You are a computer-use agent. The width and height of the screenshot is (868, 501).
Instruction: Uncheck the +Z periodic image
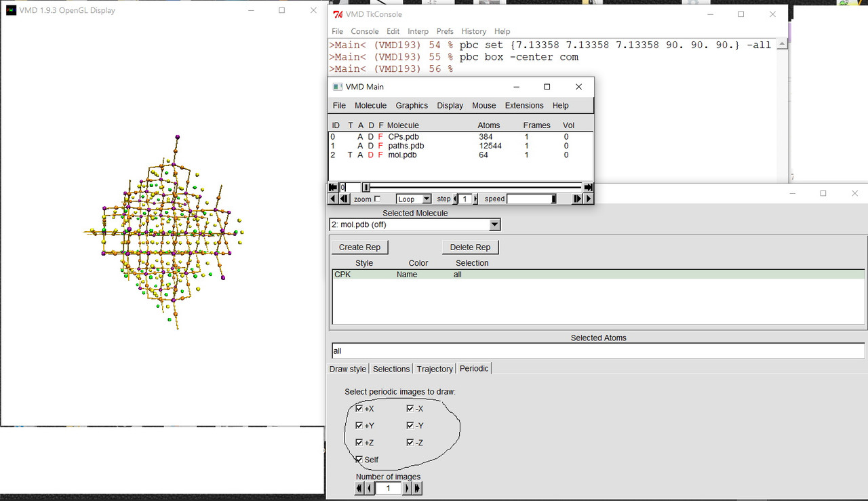point(359,442)
